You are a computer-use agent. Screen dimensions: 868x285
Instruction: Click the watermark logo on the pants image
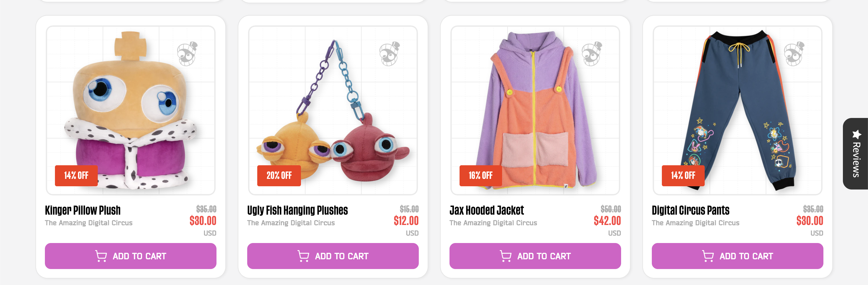[x=794, y=54]
